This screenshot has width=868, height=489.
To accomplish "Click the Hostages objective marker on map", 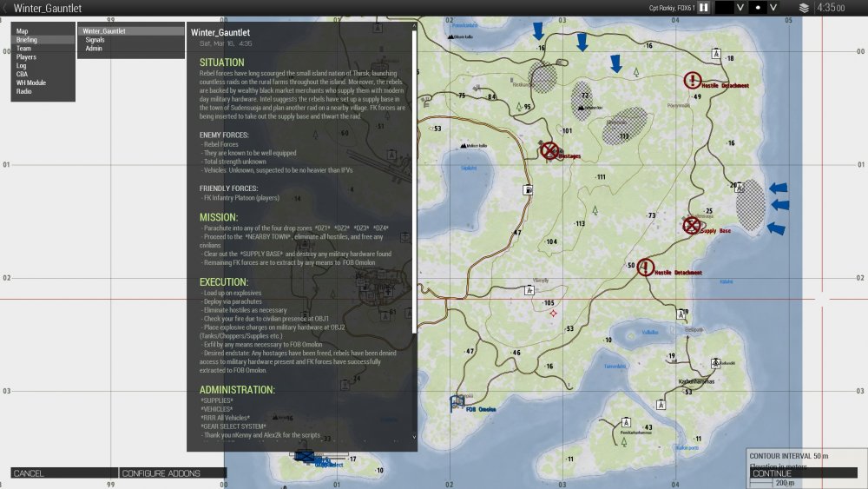I will [549, 151].
